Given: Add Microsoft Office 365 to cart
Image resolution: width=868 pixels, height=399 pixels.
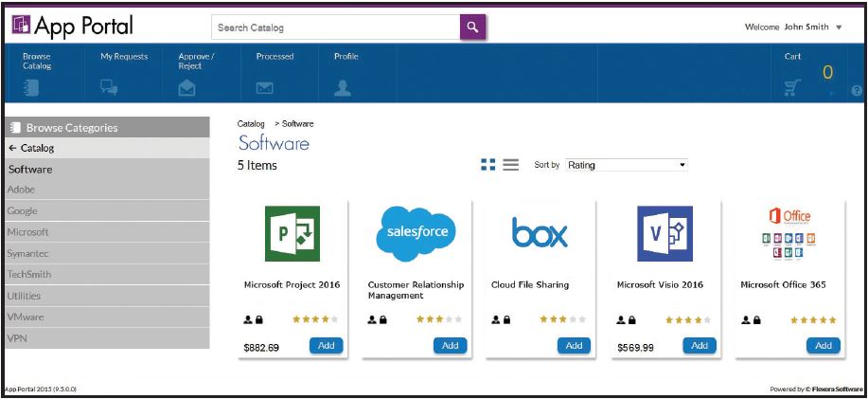Looking at the screenshot, I should pos(824,345).
